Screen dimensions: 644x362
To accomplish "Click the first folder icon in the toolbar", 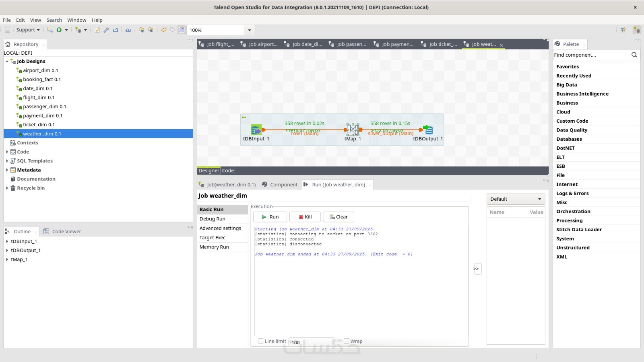I will click(x=142, y=30).
